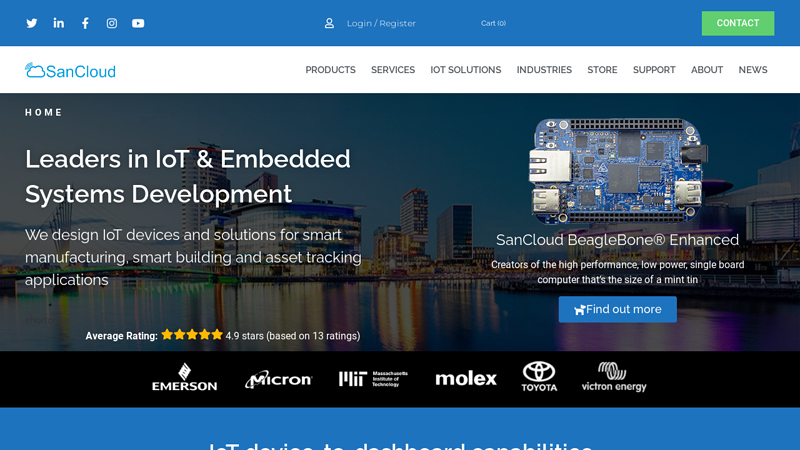The height and width of the screenshot is (450, 800).
Task: Click the green CONTACT button
Action: pos(738,23)
